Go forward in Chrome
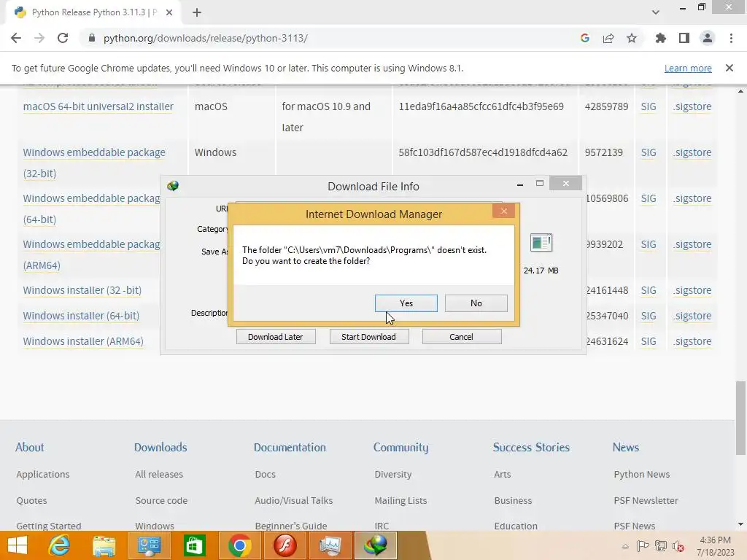Screen dimensions: 747x560 [x=39, y=38]
